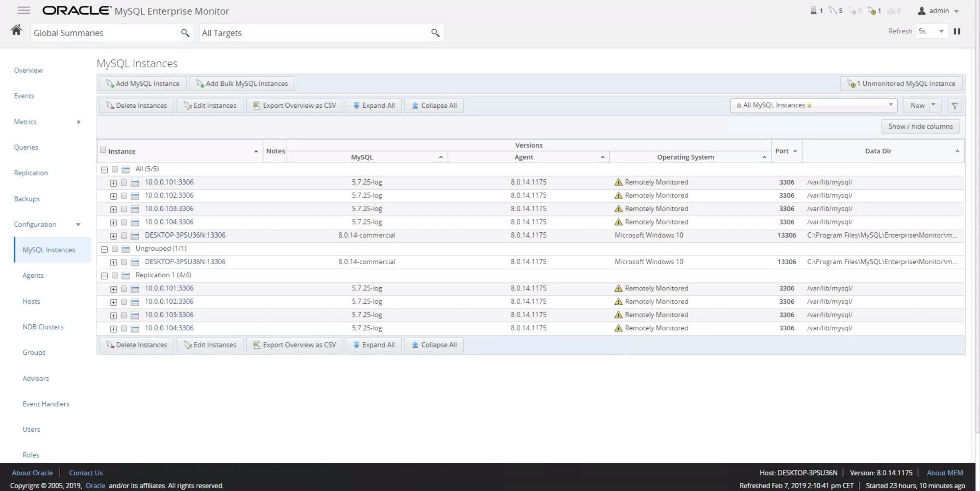
Task: Sort by the Agent version column
Action: [x=603, y=157]
